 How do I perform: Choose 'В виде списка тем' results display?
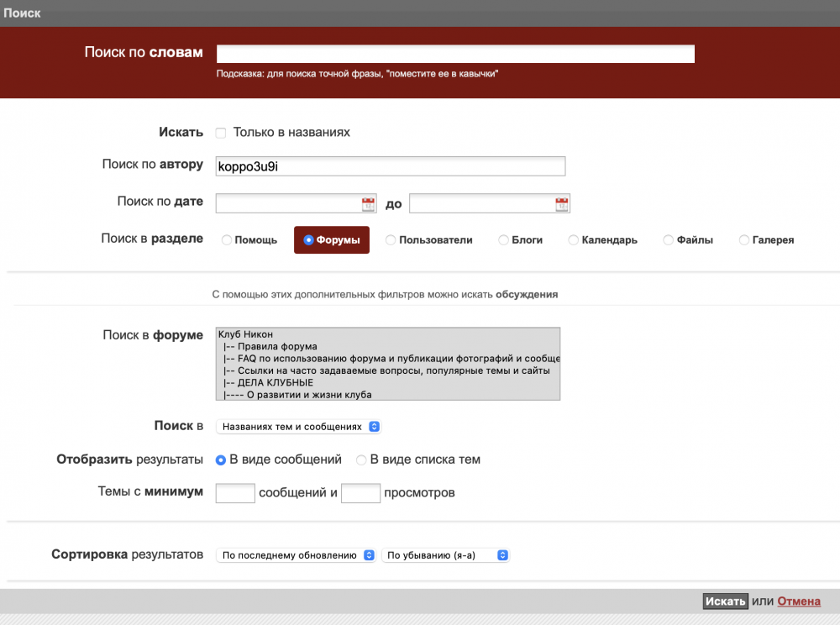(x=361, y=460)
